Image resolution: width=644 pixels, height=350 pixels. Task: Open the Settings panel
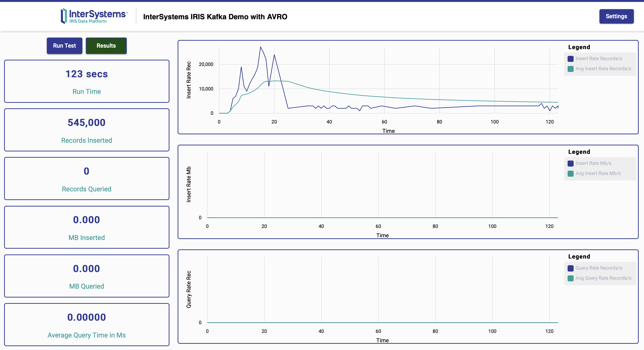click(616, 16)
